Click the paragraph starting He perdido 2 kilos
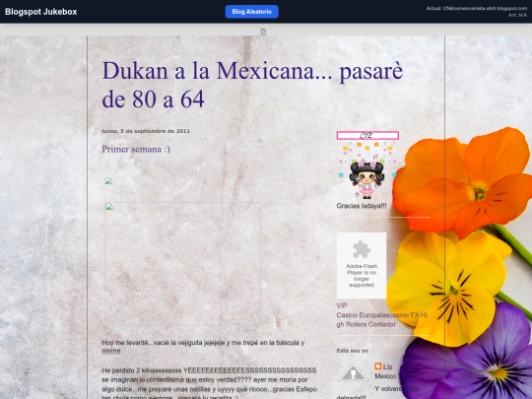532x399 pixels. pos(209,384)
